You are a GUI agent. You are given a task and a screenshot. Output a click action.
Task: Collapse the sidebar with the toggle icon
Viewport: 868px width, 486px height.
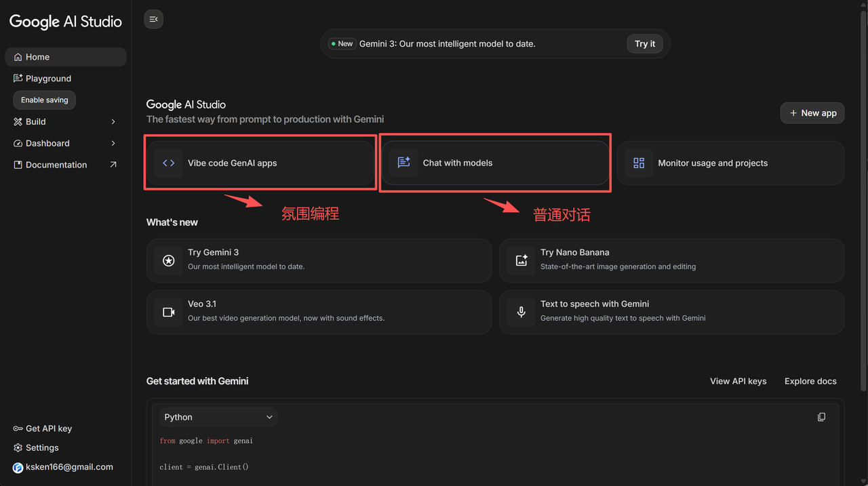pos(153,20)
